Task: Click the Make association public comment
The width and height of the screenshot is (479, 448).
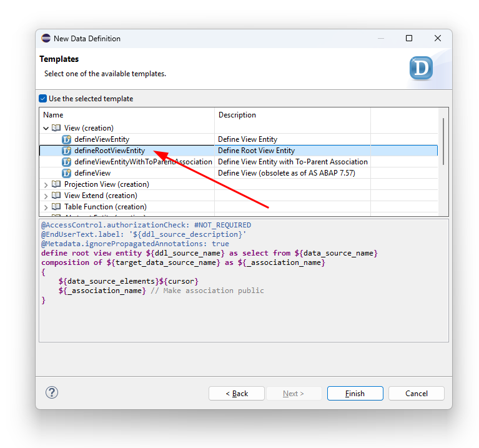Action: pos(207,291)
